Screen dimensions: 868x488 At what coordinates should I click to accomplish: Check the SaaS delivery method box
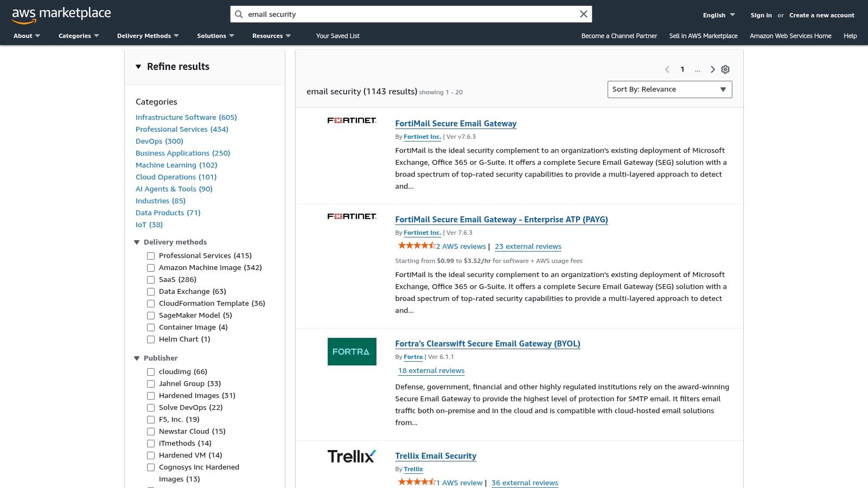[151, 280]
